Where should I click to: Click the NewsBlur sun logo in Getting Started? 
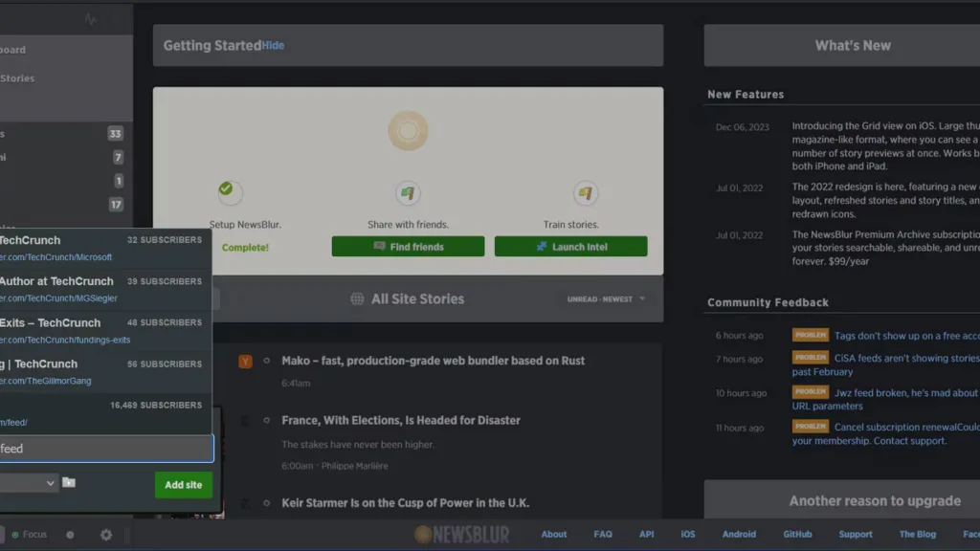tap(408, 130)
